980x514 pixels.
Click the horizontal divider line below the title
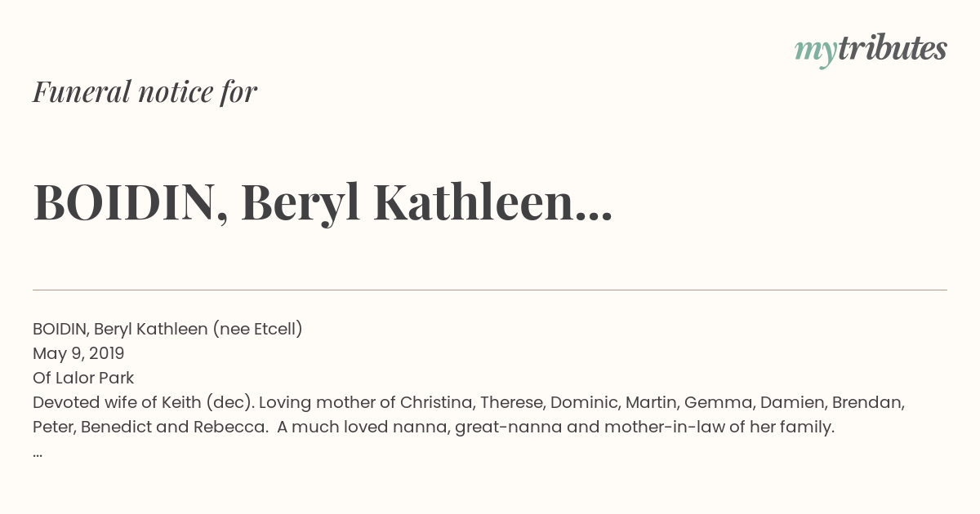(490, 290)
